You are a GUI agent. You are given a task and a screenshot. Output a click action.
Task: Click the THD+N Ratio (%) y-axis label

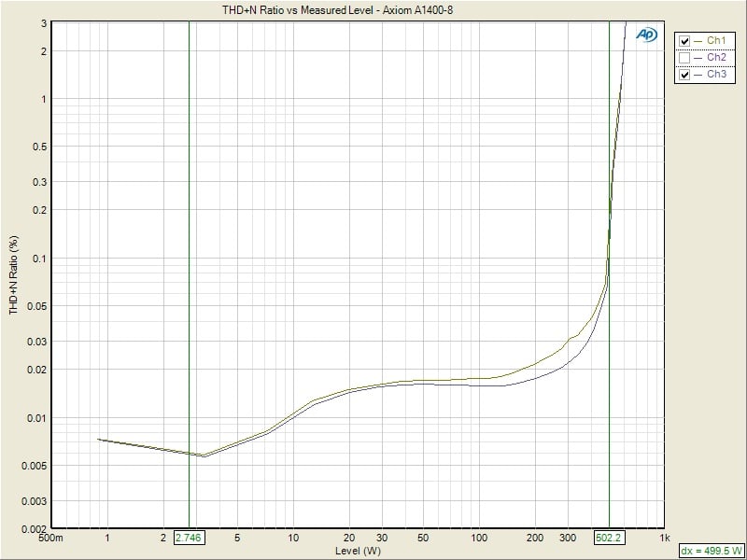pyautogui.click(x=14, y=273)
